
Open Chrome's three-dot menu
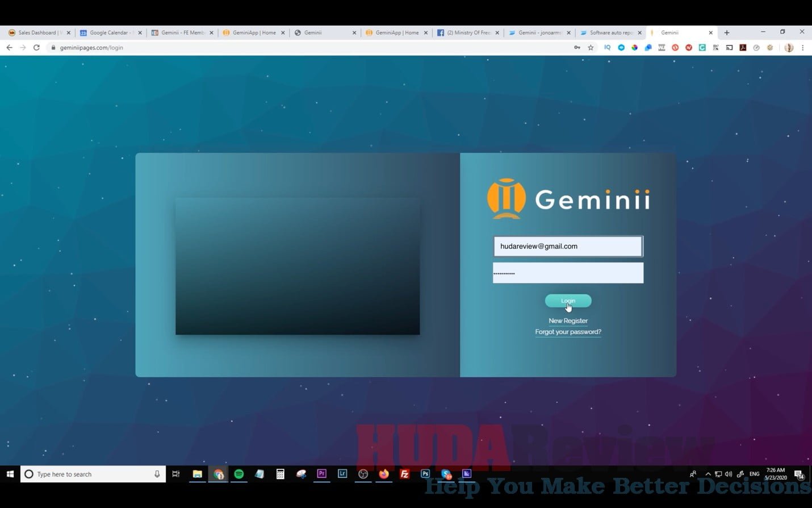coord(802,48)
